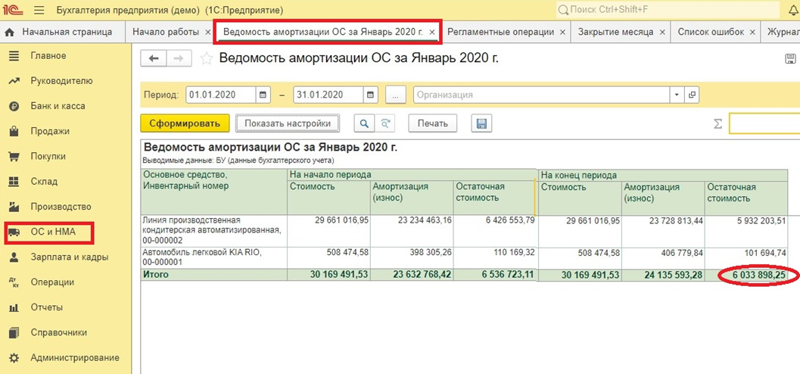Open calendar for end date 31.01.2020
This screenshot has width=800, height=374.
[x=370, y=95]
